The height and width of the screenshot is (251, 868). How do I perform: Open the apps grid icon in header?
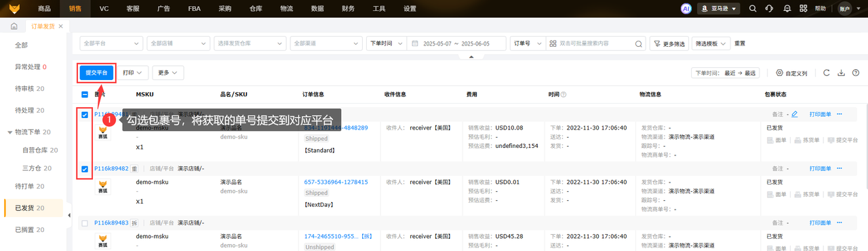[x=804, y=9]
